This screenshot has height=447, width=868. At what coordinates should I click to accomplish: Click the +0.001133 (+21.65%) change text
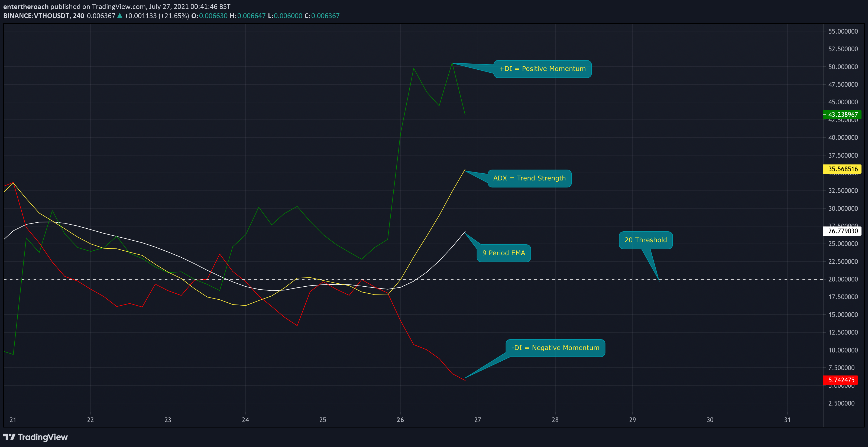(x=157, y=15)
